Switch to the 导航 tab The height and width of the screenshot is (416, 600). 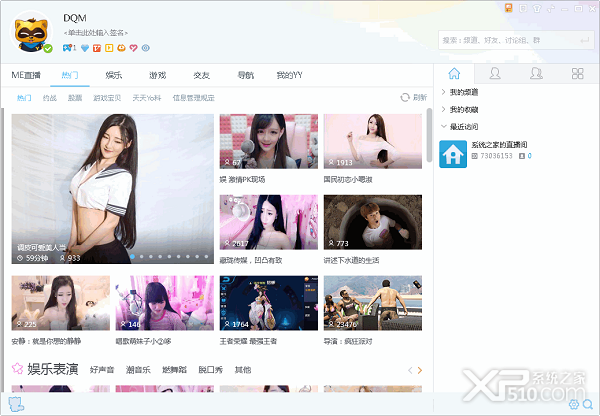pos(246,75)
